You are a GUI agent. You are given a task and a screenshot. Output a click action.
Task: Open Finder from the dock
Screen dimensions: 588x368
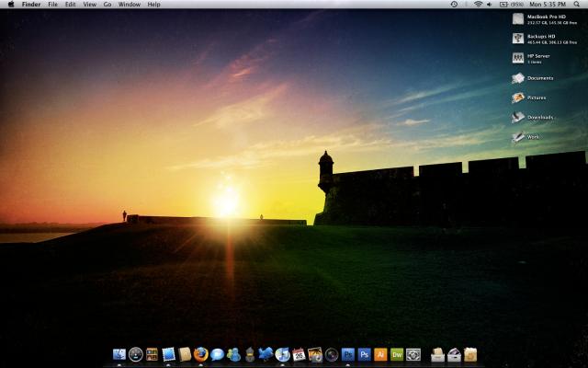[x=119, y=354]
